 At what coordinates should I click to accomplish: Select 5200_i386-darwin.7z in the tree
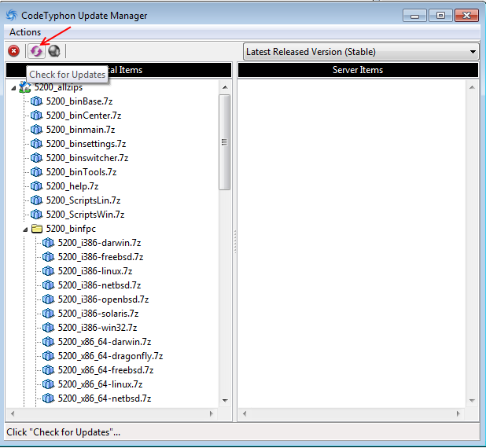coord(100,243)
